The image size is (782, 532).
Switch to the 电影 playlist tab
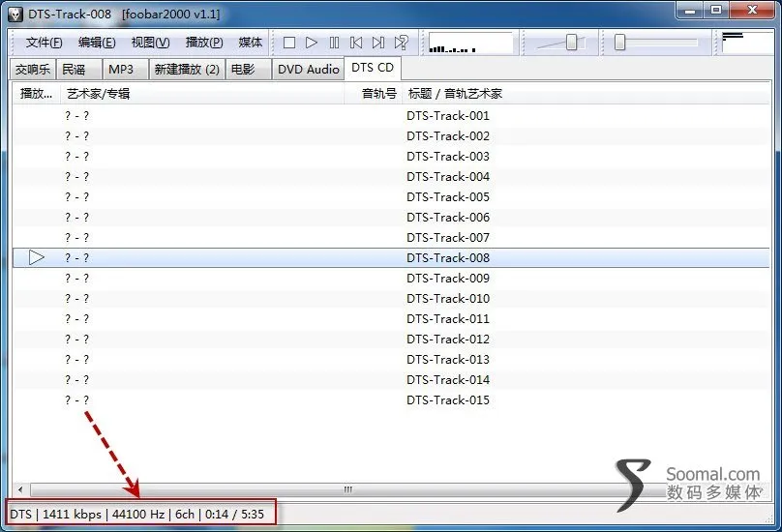249,70
